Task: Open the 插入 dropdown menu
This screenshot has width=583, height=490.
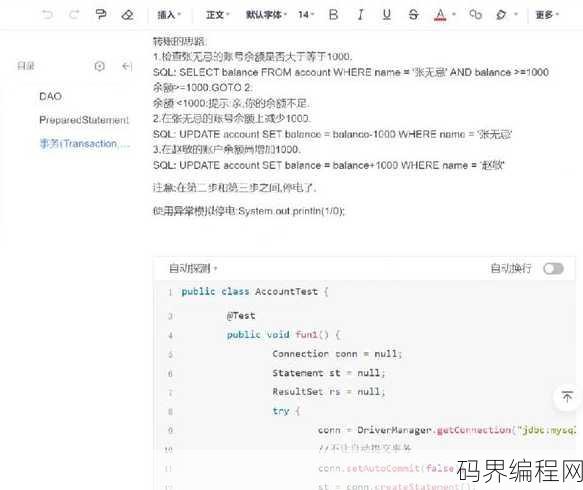Action: [x=169, y=14]
